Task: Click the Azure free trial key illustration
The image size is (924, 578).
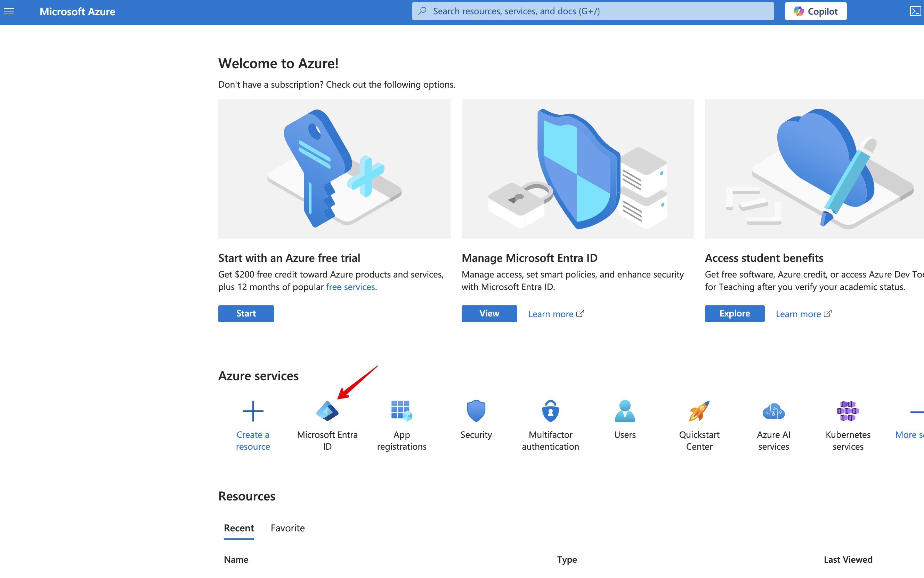Action: tap(334, 169)
